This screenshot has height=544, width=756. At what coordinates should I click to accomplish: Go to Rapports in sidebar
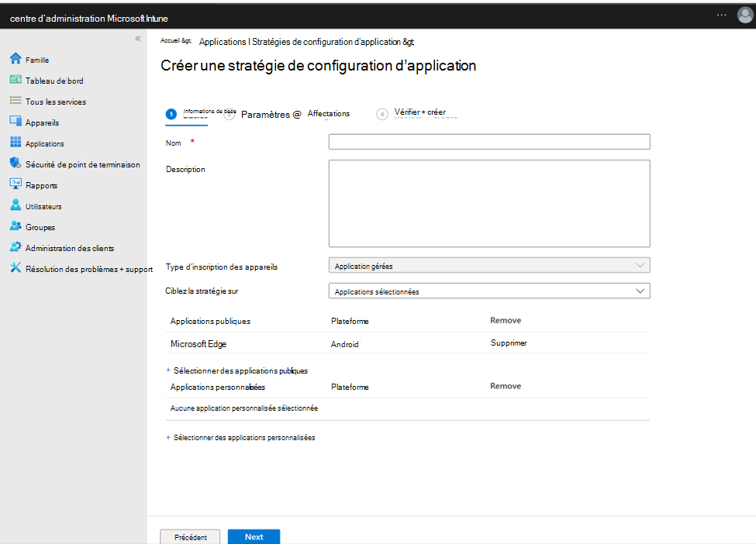[41, 185]
